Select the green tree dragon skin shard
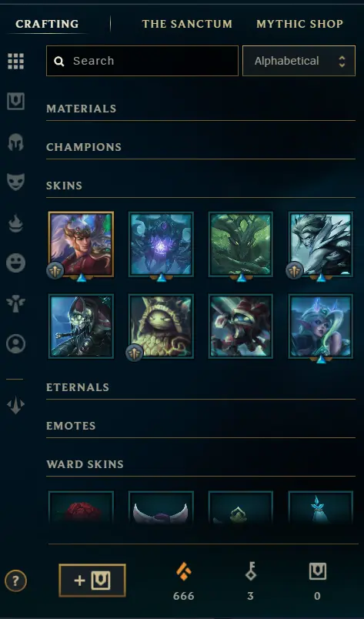Screen dimensions: 364x619 click(x=240, y=244)
